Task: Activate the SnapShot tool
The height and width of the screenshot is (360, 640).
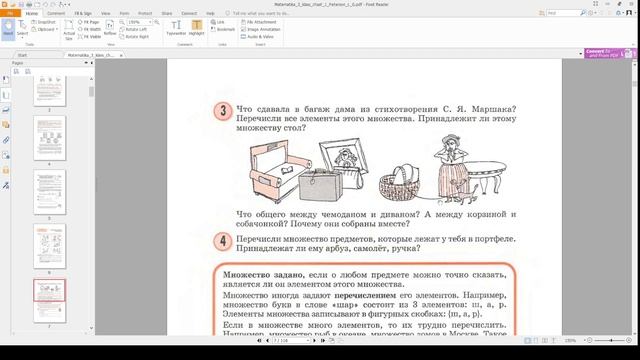Action: (x=43, y=22)
